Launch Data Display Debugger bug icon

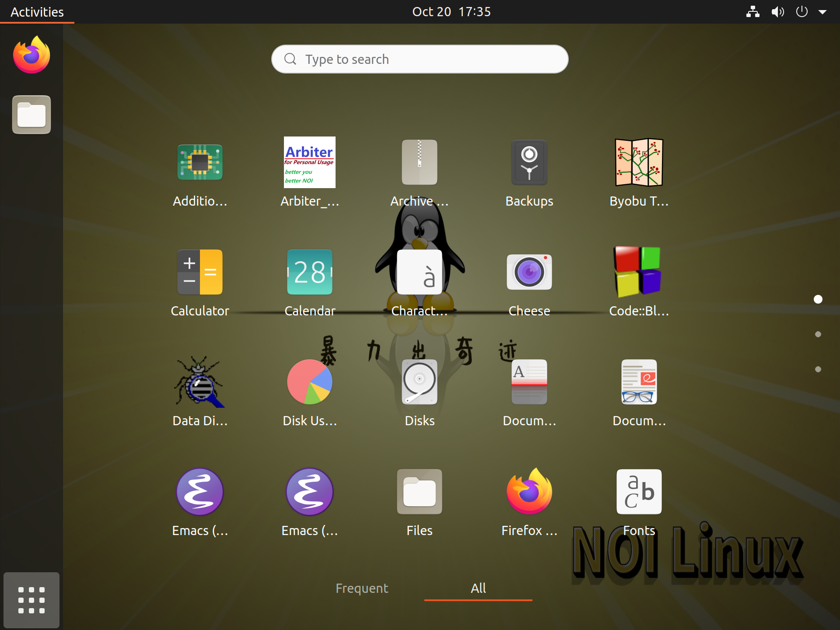coord(200,382)
